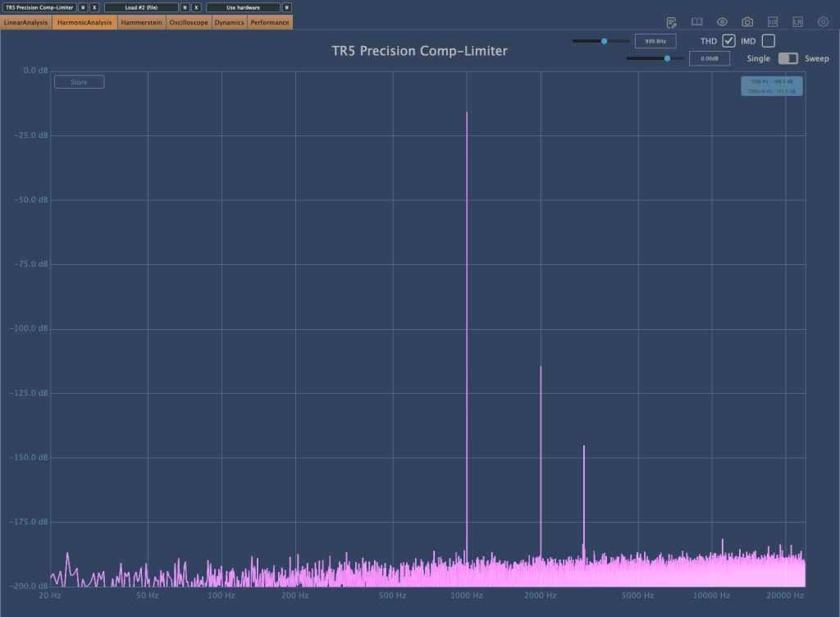Open the Load #2 (file) selector
This screenshot has height=617, width=840.
click(x=141, y=7)
